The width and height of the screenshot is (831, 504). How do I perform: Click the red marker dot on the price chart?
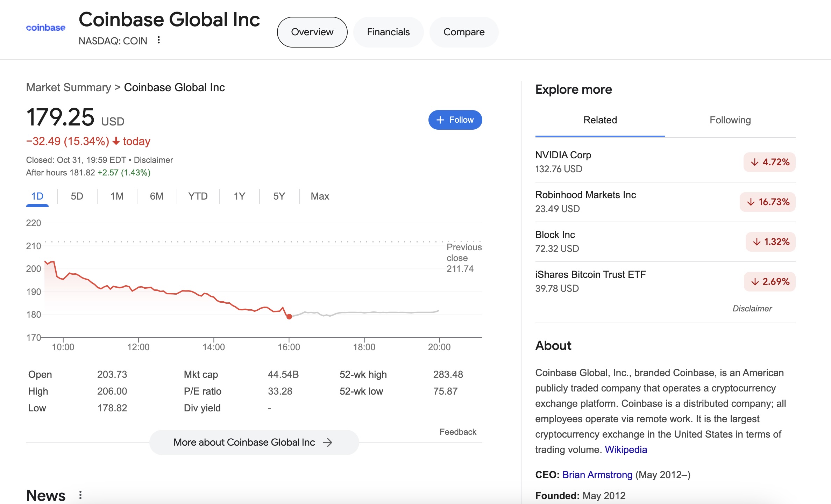(289, 317)
